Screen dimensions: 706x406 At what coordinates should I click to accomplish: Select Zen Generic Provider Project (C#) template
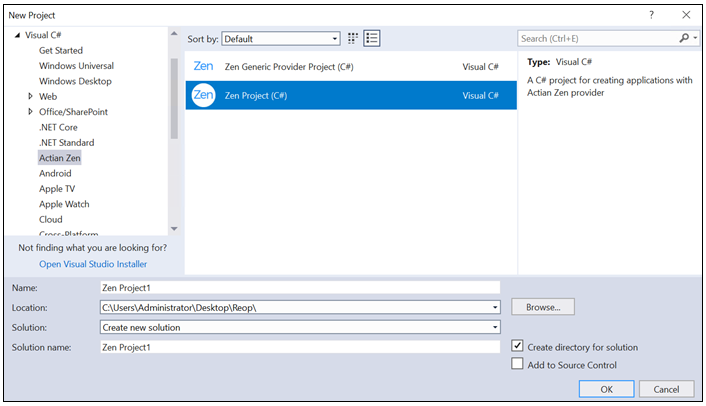coord(351,67)
